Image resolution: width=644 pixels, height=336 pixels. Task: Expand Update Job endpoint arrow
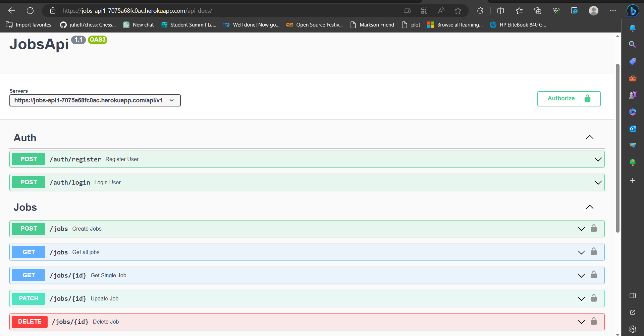click(x=581, y=299)
